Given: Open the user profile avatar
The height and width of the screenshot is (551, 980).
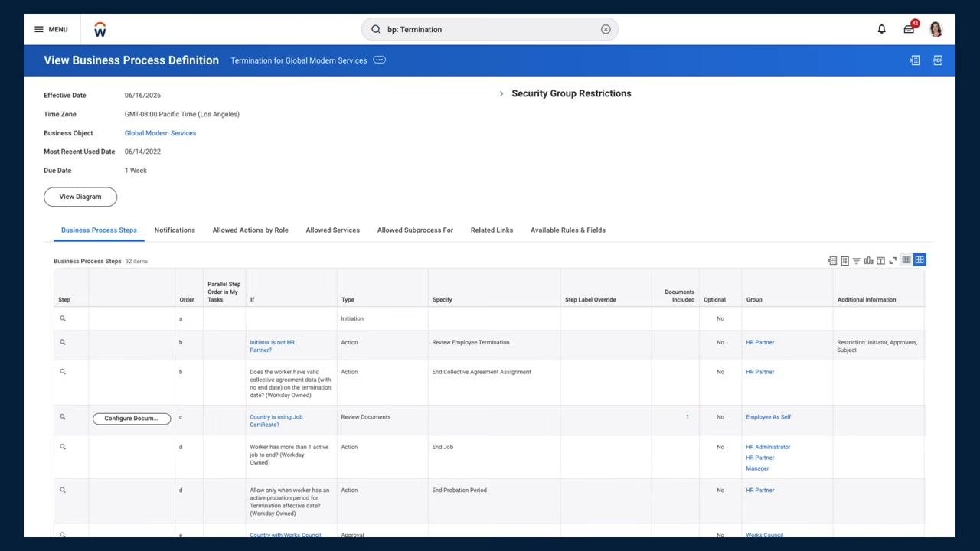Looking at the screenshot, I should pyautogui.click(x=936, y=29).
